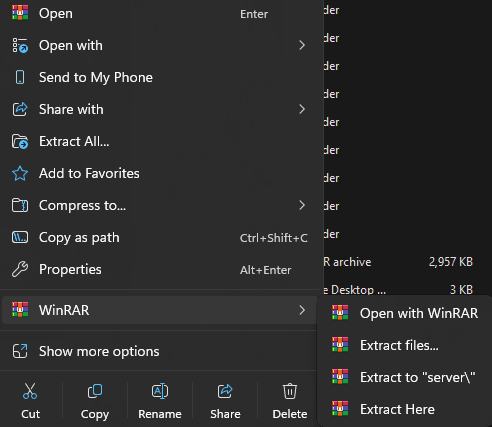
Task: Click the Delete label
Action: tap(290, 414)
